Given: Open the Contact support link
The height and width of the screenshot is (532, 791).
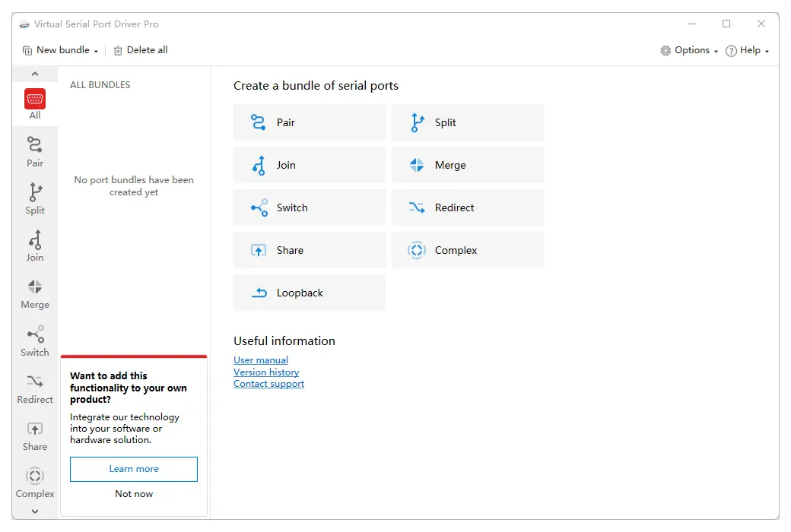Looking at the screenshot, I should [x=269, y=384].
